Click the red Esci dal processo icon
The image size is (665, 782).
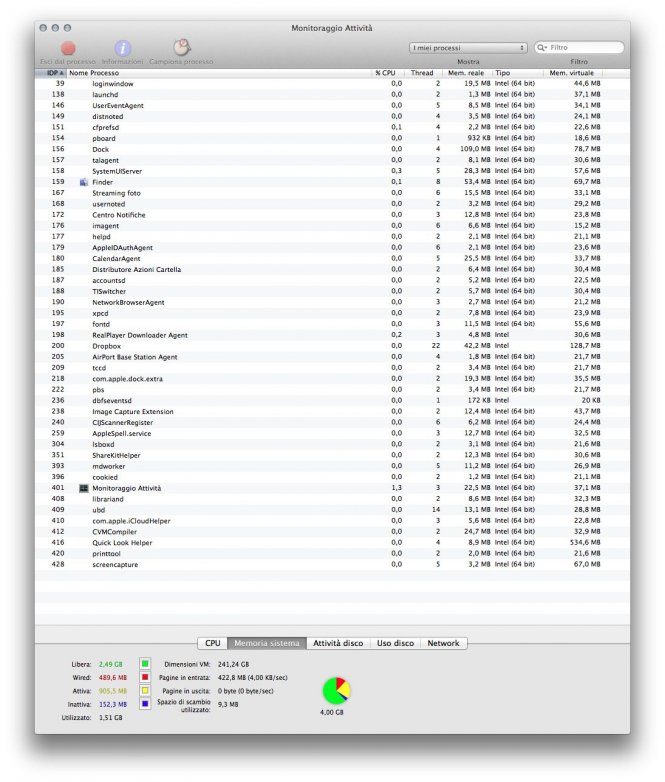(x=68, y=48)
